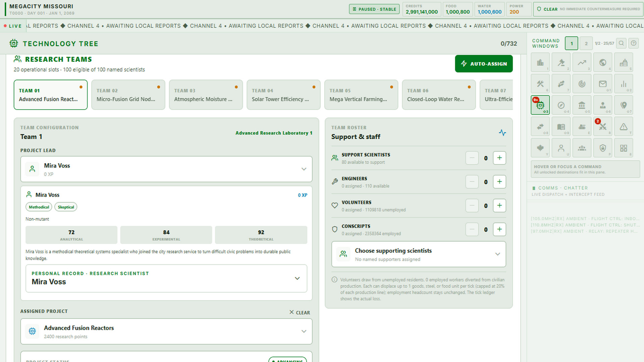Open the map pin command window
Image resolution: width=644 pixels, height=362 pixels.
click(624, 105)
